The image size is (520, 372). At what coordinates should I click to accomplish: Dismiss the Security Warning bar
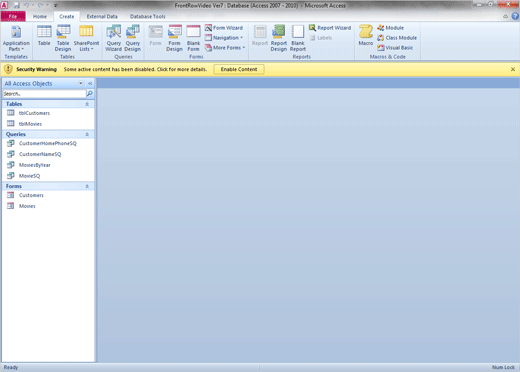[x=513, y=69]
